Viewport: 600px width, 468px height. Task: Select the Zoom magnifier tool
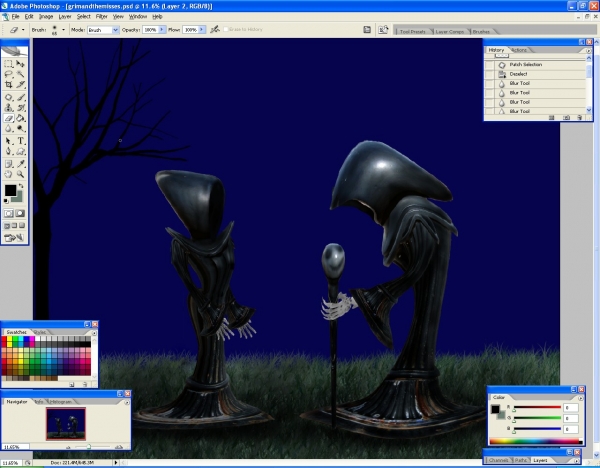[x=20, y=174]
